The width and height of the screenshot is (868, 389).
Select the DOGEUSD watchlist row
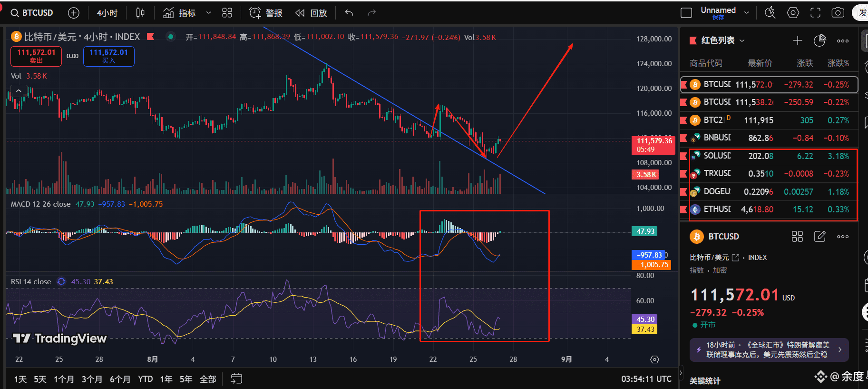click(769, 192)
